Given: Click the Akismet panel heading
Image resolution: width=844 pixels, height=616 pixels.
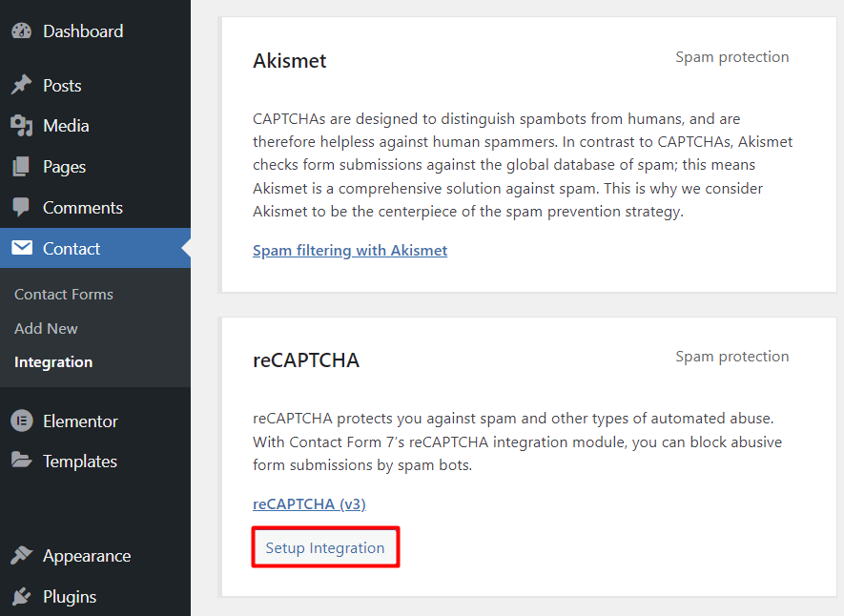Looking at the screenshot, I should pos(289,59).
